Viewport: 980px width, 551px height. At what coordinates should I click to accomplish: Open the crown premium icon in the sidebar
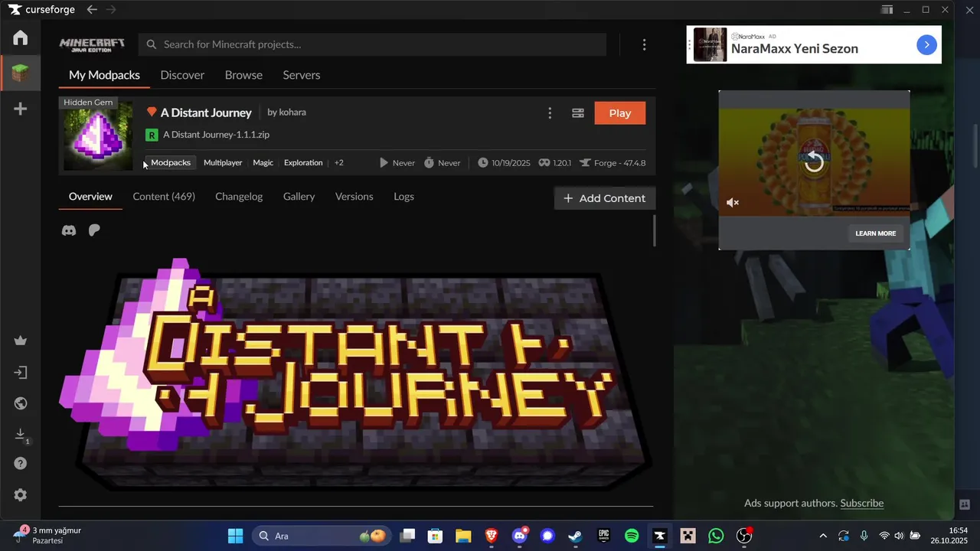point(21,341)
